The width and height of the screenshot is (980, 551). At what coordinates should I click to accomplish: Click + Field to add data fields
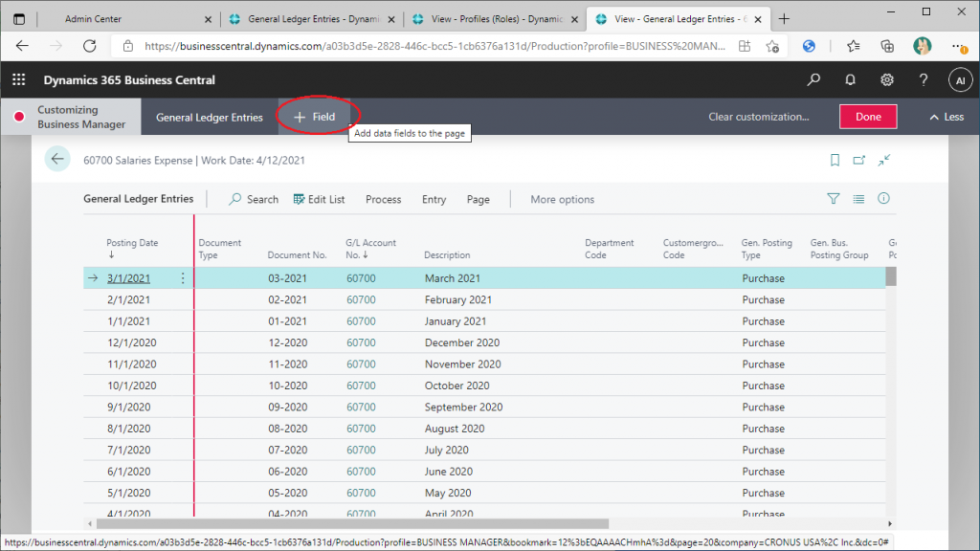pyautogui.click(x=314, y=117)
